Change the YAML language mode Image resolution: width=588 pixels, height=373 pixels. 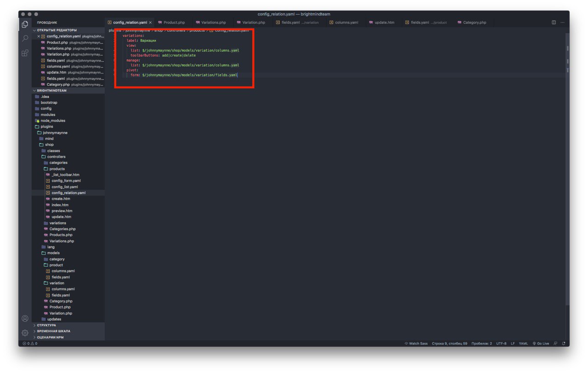(523, 344)
